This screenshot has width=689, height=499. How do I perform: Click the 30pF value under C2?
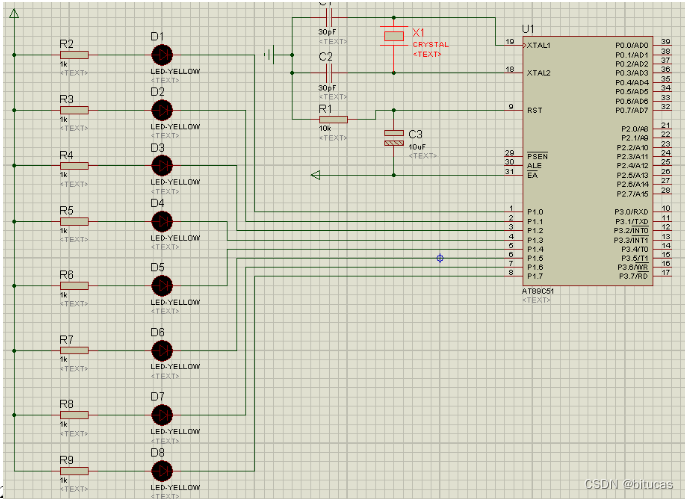(x=327, y=88)
